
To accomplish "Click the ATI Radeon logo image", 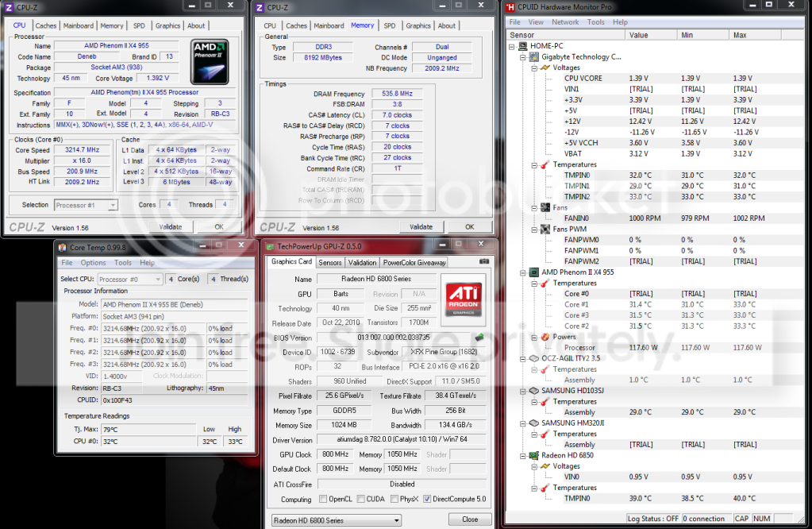I will tap(464, 300).
